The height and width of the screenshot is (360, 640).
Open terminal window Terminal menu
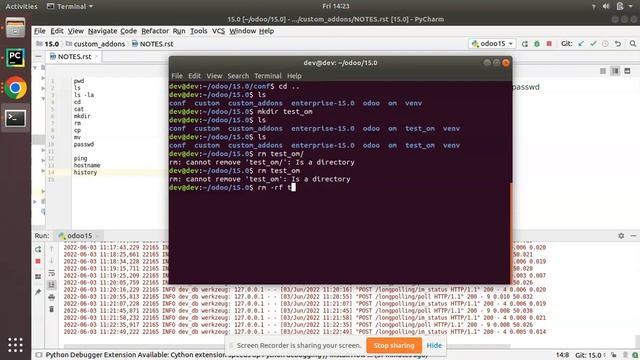pos(268,76)
